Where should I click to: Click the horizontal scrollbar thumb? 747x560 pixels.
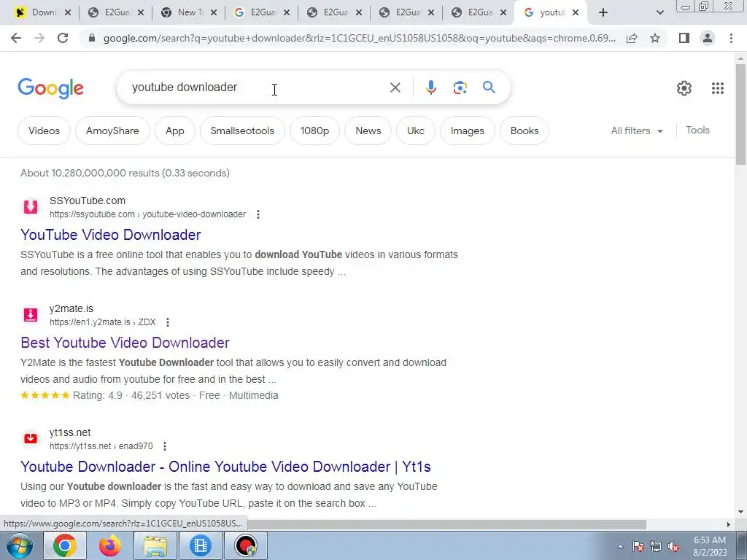446,524
